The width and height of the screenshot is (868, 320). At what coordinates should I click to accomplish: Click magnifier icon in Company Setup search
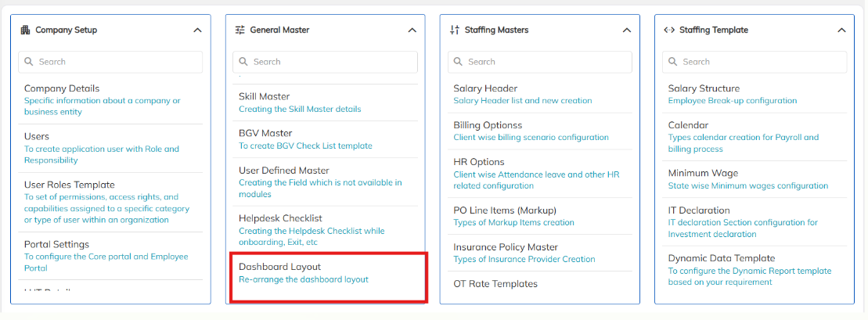[29, 62]
